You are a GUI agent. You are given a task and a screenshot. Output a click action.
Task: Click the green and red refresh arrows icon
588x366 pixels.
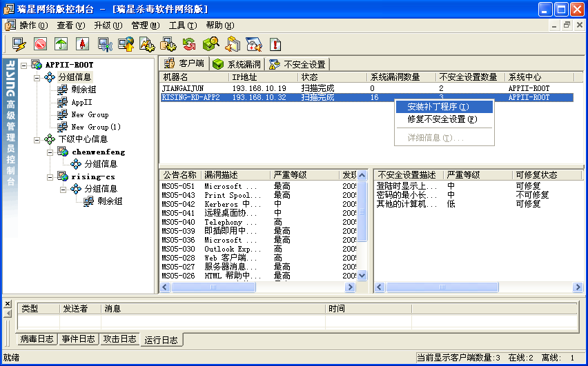(189, 44)
